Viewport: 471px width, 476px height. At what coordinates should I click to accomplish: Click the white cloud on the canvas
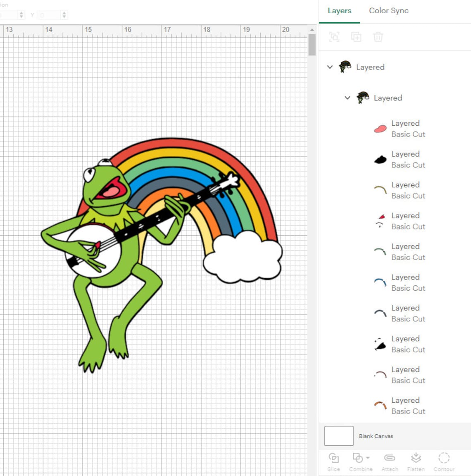243,257
